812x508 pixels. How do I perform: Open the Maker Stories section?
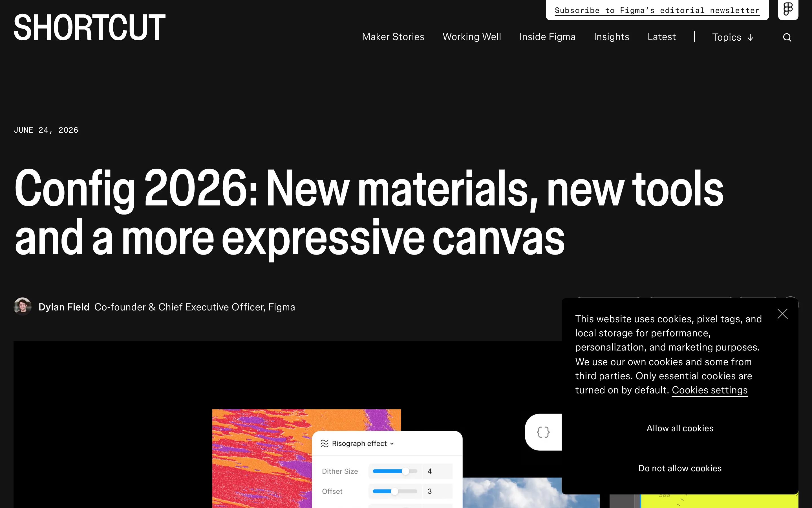tap(393, 37)
